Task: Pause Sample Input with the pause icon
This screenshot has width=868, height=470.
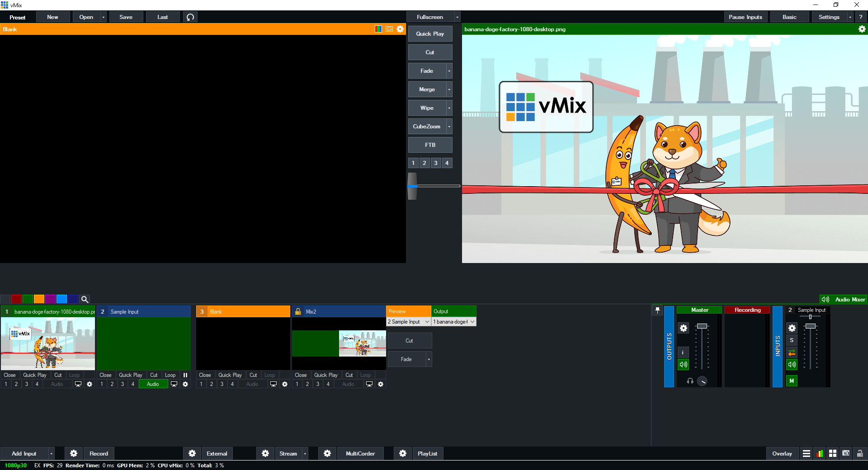Action: pyautogui.click(x=185, y=375)
